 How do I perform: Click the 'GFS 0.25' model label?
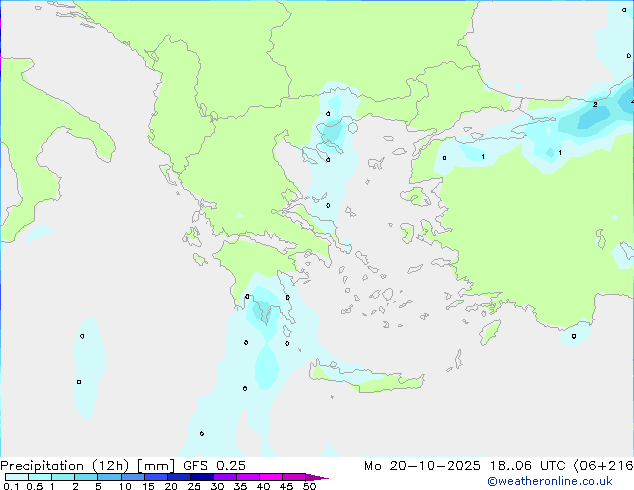pyautogui.click(x=214, y=466)
